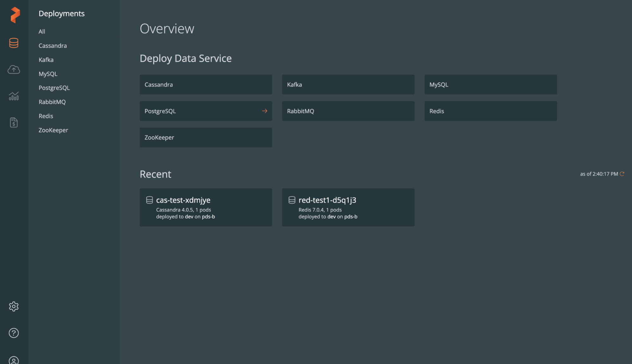The height and width of the screenshot is (364, 632).
Task: Open the Deployments database icon in sidebar
Action: pos(14,43)
